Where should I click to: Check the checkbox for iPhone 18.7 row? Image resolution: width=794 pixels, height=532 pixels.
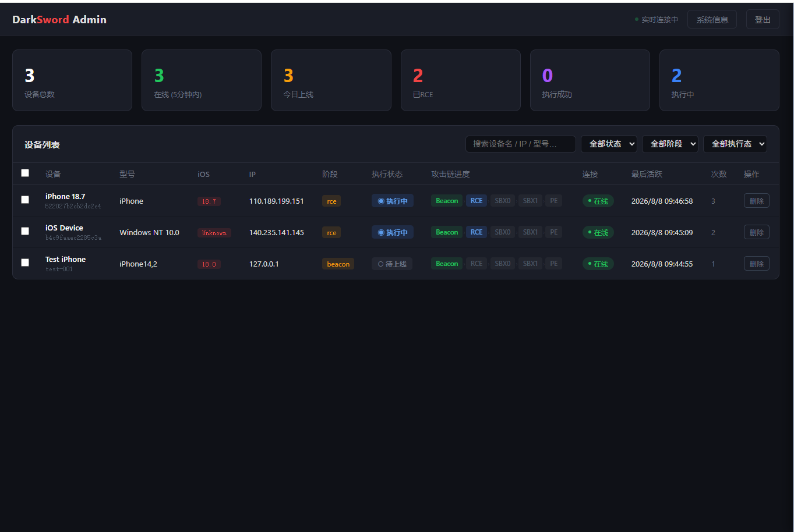click(x=25, y=200)
